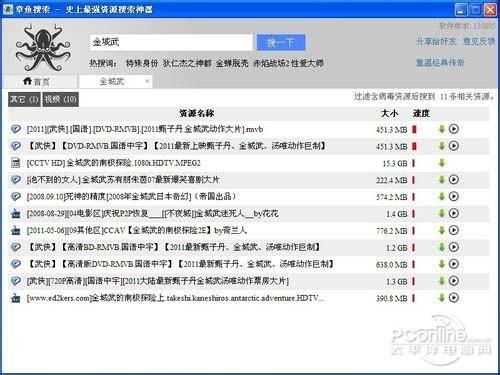This screenshot has width=500, height=375.
Task: Close the 章鱼搜索 window
Action: tap(490, 10)
